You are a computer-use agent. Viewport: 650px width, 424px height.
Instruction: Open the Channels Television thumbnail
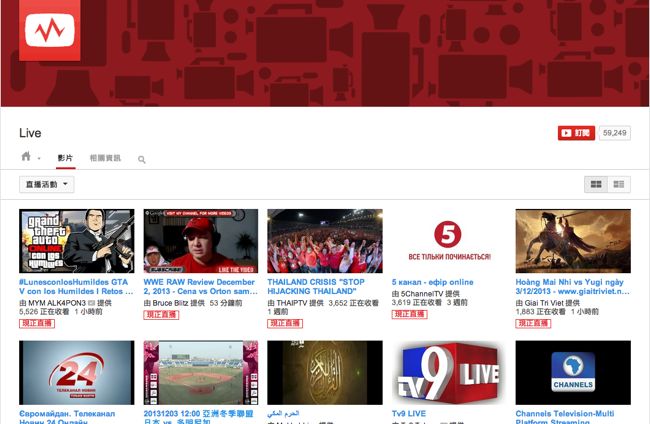572,372
